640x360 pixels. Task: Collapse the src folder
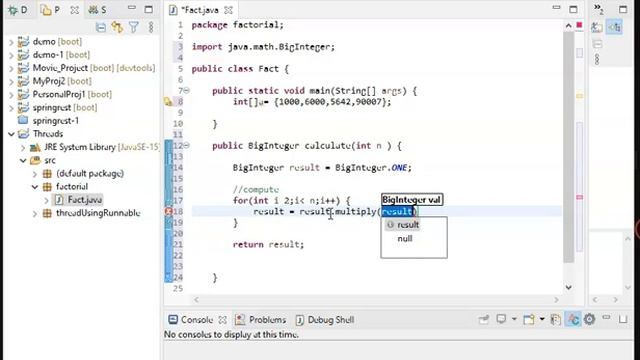click(x=23, y=160)
